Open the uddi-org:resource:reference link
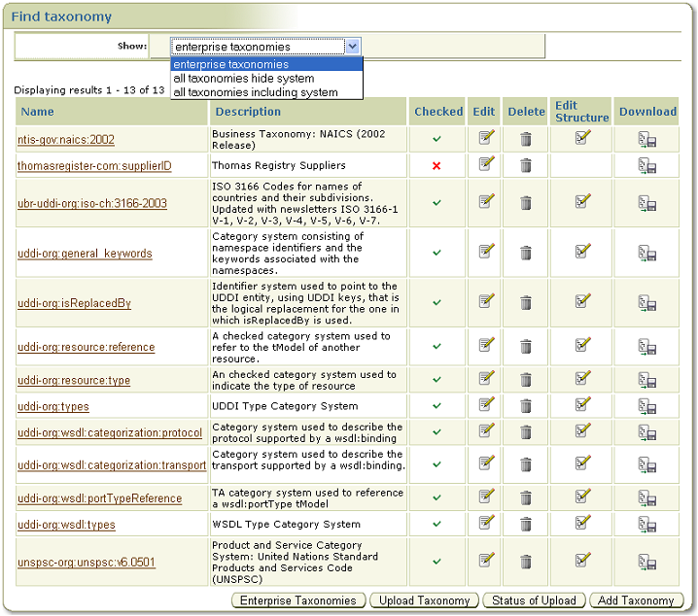 pos(86,347)
